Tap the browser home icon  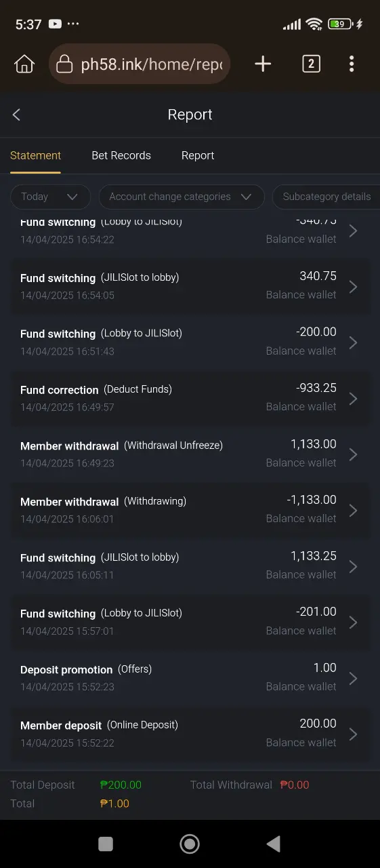(24, 64)
